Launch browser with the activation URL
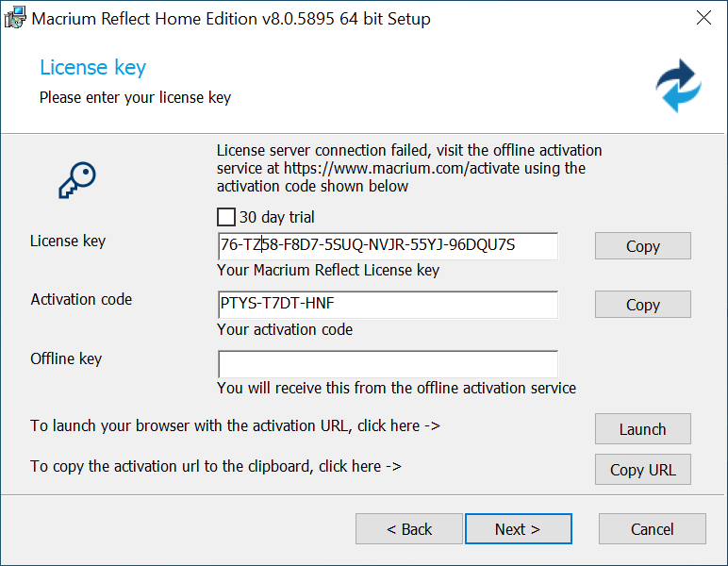The width and height of the screenshot is (728, 566). click(642, 429)
